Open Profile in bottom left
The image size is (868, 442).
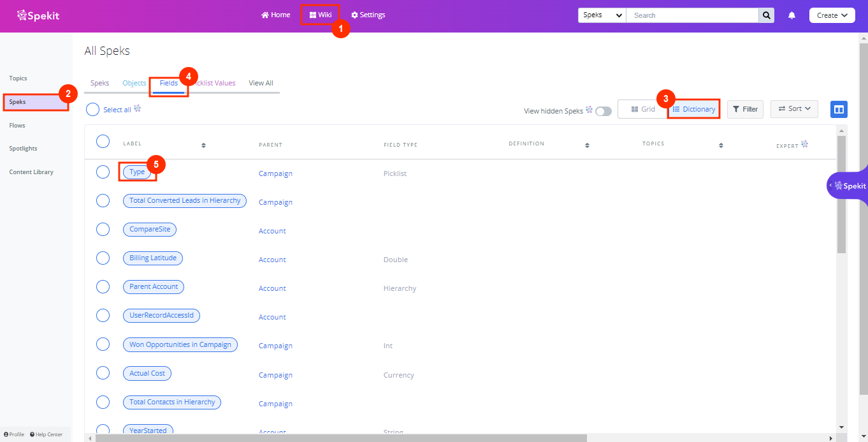pyautogui.click(x=14, y=434)
